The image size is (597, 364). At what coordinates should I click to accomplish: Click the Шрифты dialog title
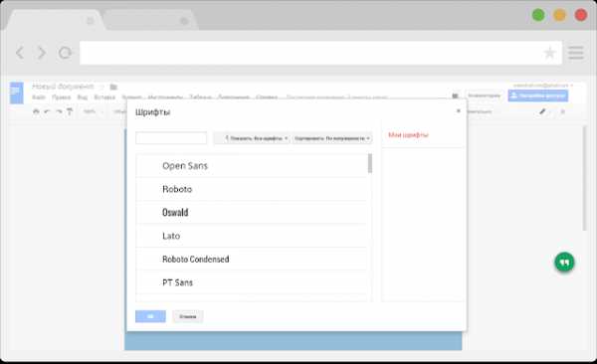[x=152, y=112]
